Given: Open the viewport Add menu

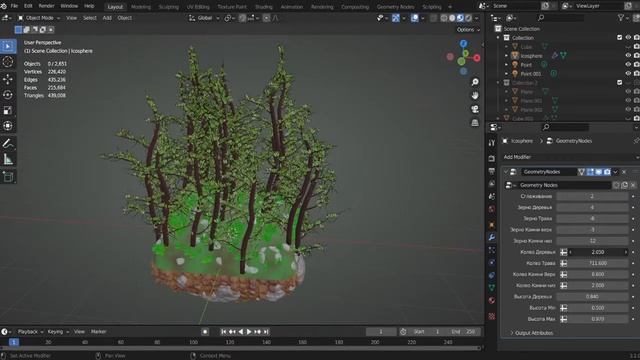Looking at the screenshot, I should point(107,18).
